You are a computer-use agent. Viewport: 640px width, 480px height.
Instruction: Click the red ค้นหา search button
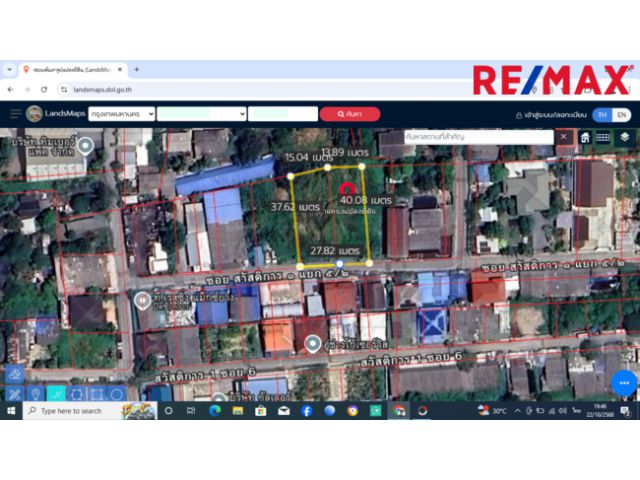350,114
